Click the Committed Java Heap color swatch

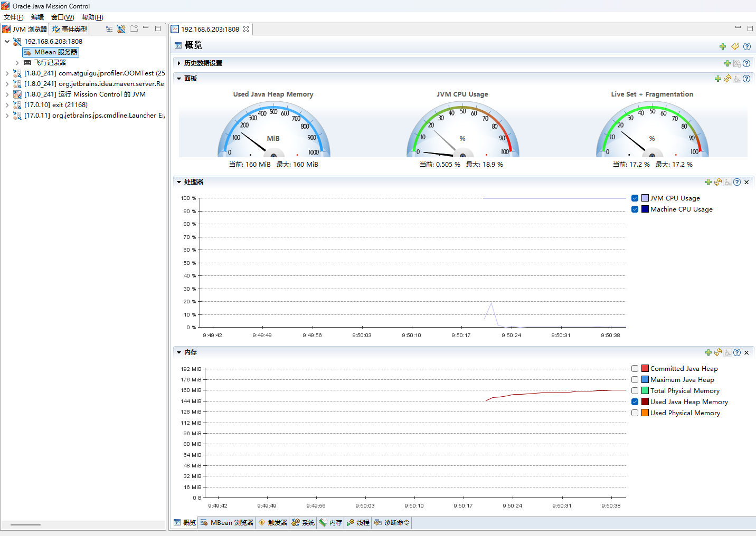click(x=645, y=369)
